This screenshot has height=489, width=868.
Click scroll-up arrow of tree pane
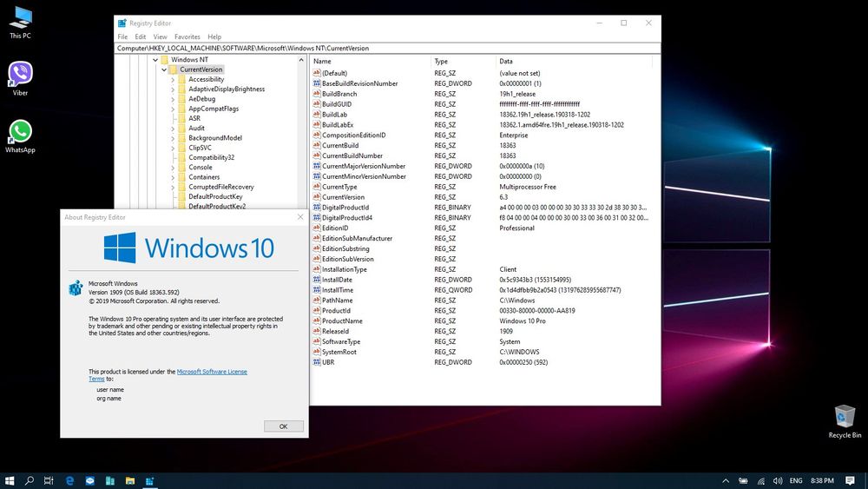[302, 60]
